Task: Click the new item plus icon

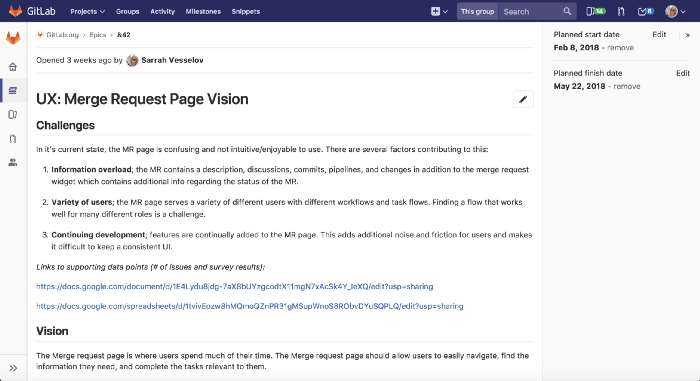Action: coord(435,12)
